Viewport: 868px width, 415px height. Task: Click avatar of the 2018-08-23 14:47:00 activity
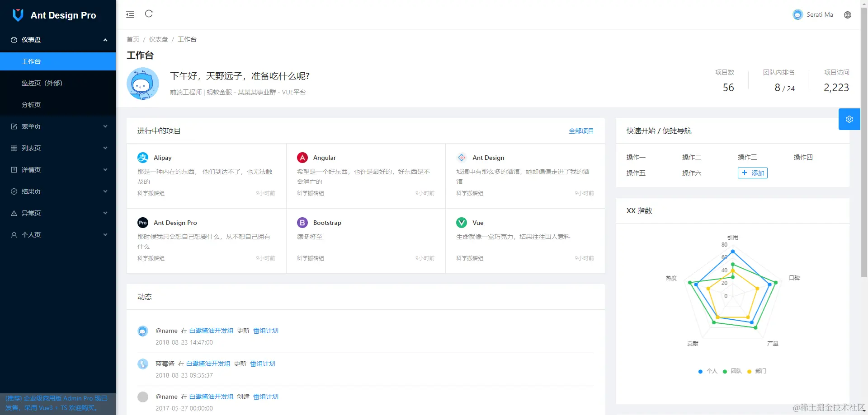(x=143, y=331)
